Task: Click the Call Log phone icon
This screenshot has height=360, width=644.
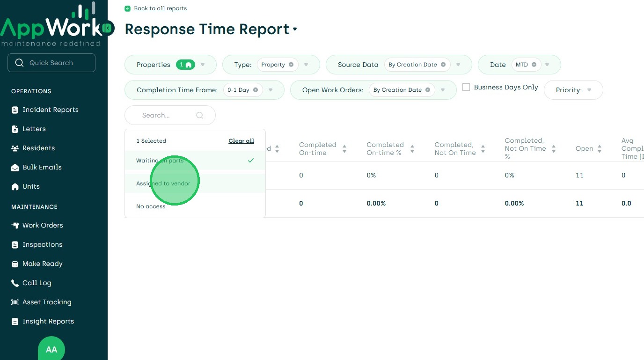Action: (15, 283)
